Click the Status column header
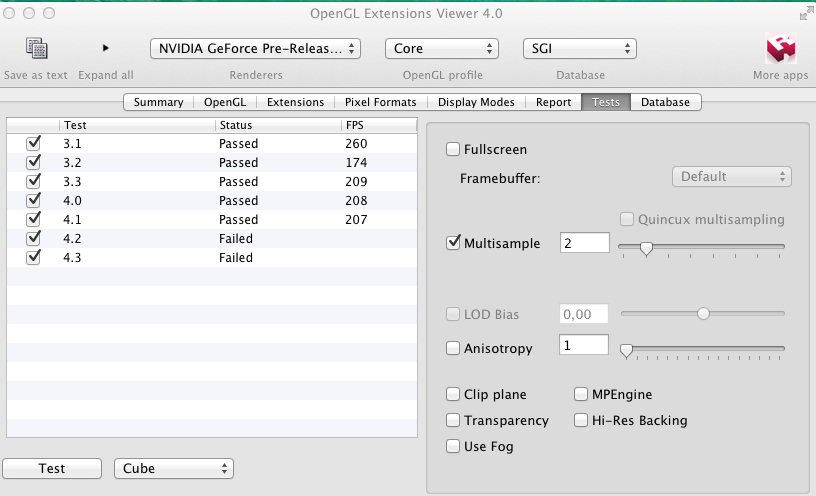The width and height of the screenshot is (816, 496). click(278, 125)
